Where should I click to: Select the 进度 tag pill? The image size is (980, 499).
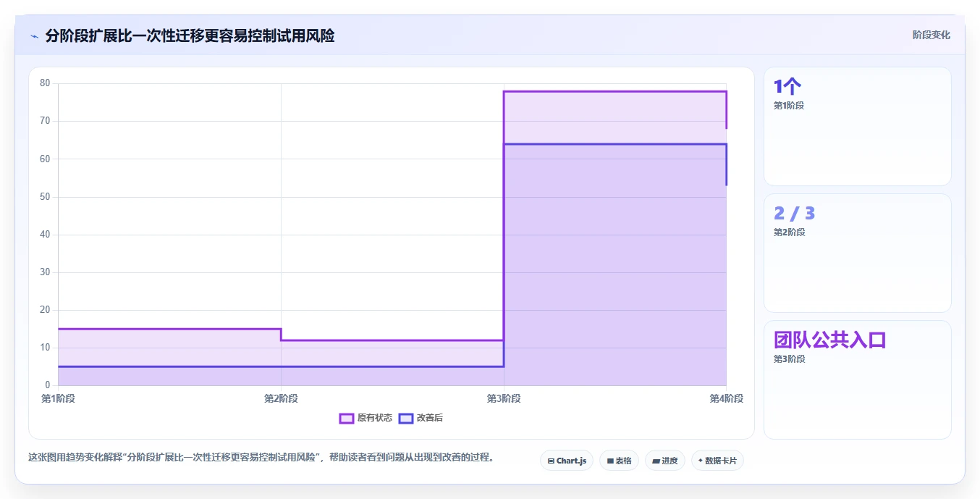(665, 461)
